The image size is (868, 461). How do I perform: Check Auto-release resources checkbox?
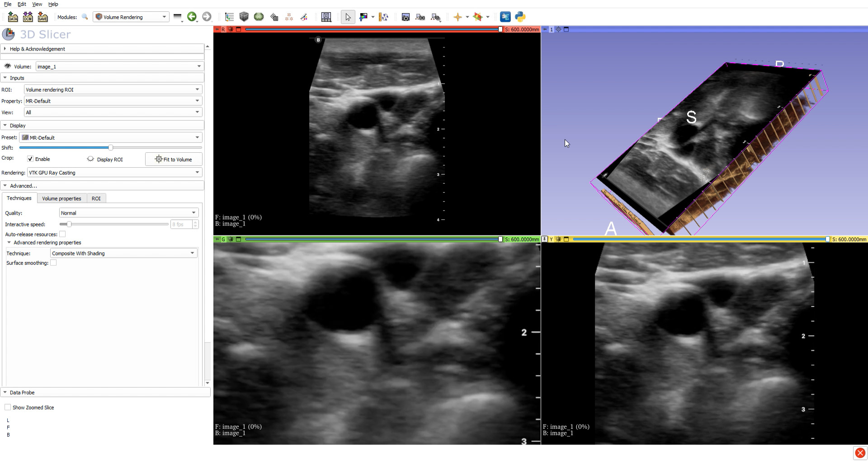click(62, 234)
